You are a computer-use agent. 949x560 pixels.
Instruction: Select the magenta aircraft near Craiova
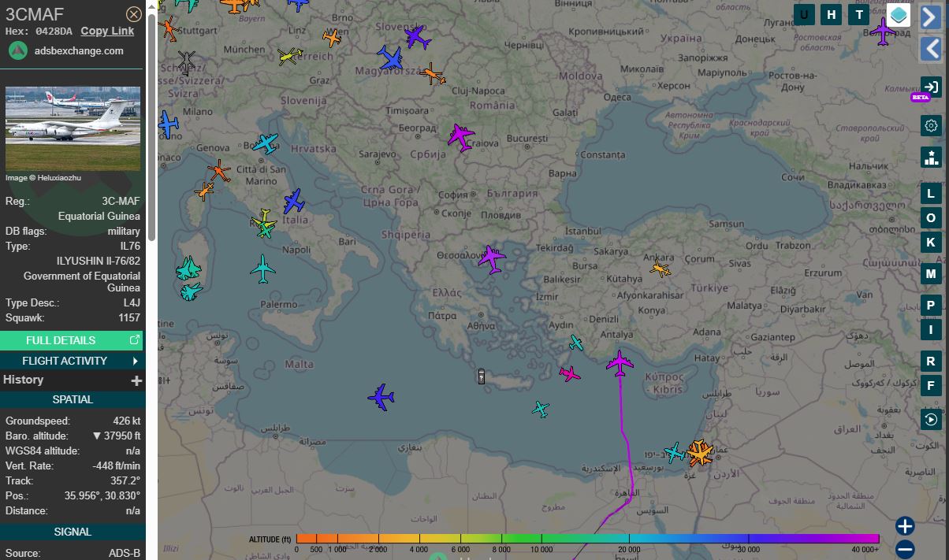[461, 136]
